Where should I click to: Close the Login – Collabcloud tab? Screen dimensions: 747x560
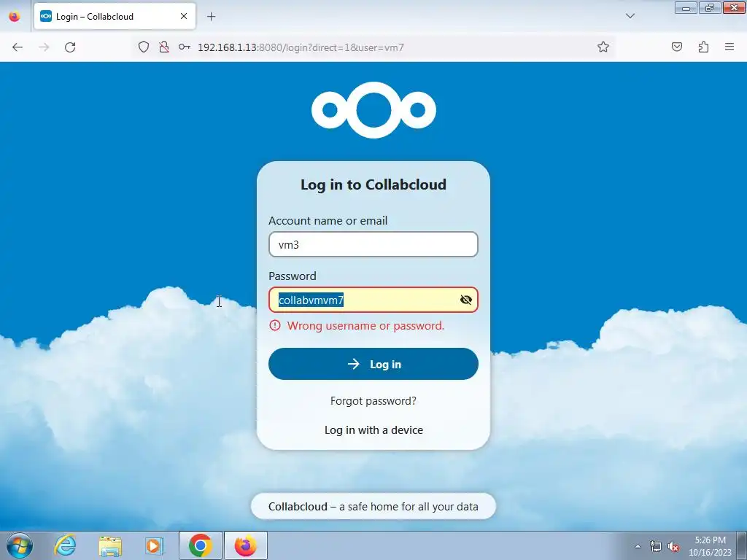pyautogui.click(x=184, y=16)
